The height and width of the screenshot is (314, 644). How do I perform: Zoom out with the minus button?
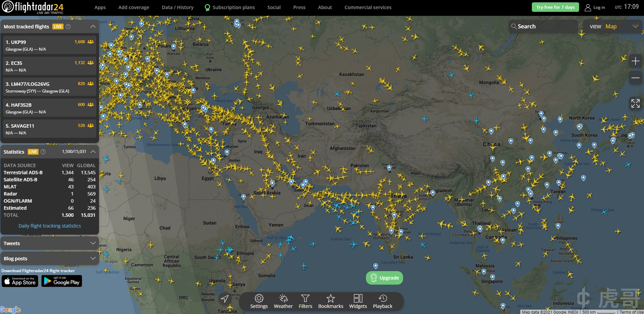(x=635, y=78)
